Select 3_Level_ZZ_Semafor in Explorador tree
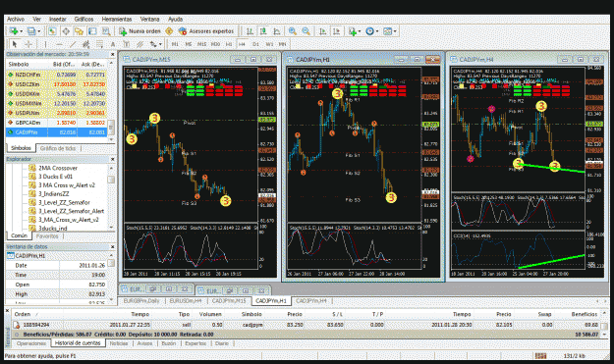614x364 pixels. [x=64, y=202]
